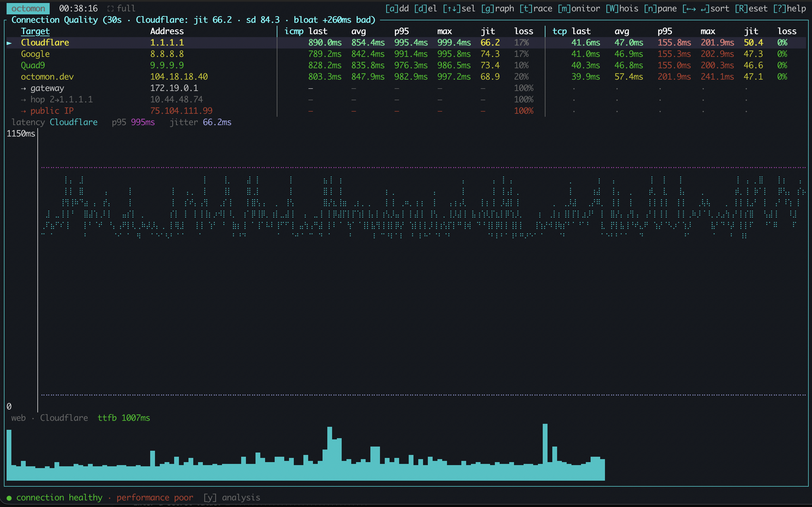This screenshot has width=812, height=507.
Task: Click the latency Cloudflare graph label
Action: [55, 122]
